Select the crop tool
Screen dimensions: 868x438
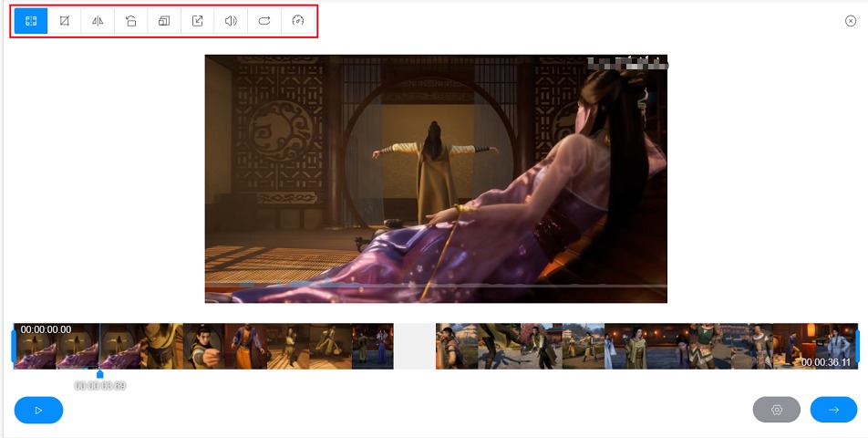64,21
